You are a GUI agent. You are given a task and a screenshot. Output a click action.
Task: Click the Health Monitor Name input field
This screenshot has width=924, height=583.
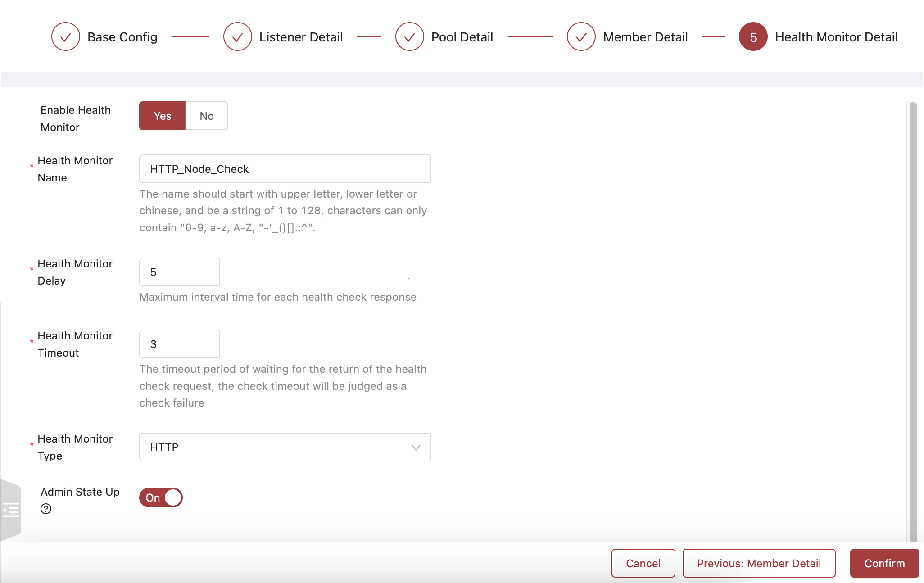point(285,168)
